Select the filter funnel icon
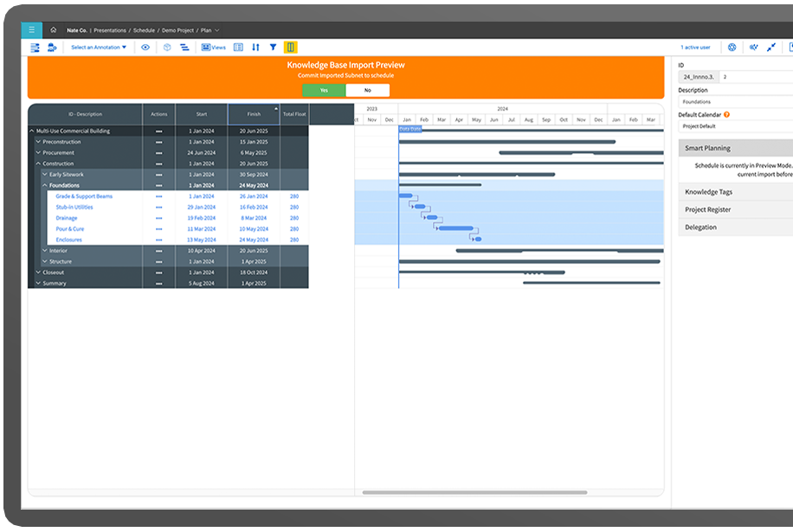Image resolution: width=793 pixels, height=532 pixels. (273, 48)
